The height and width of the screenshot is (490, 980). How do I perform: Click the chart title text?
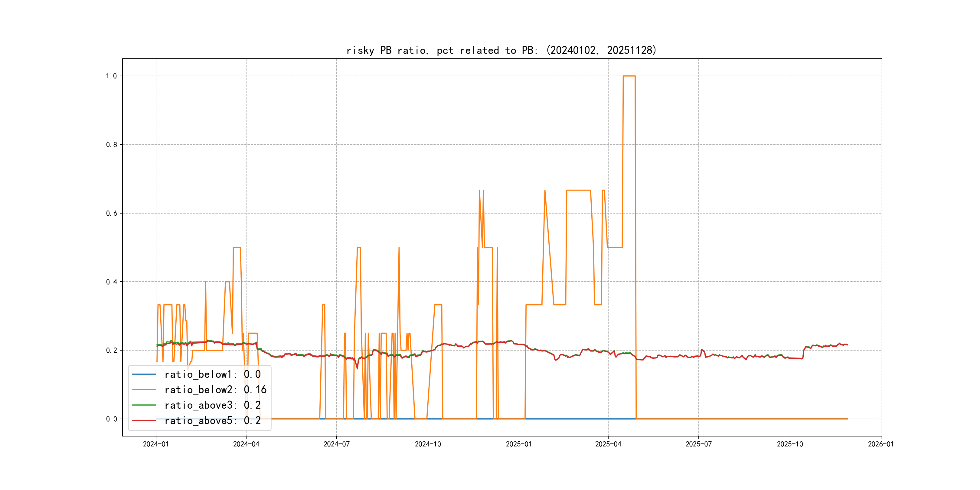tap(501, 50)
